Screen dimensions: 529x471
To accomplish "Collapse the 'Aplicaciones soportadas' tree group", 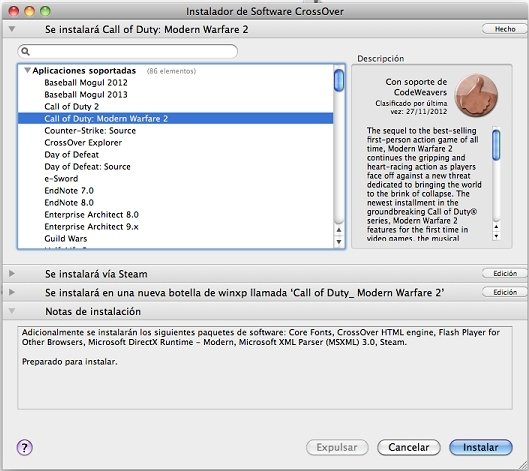I will pos(27,70).
